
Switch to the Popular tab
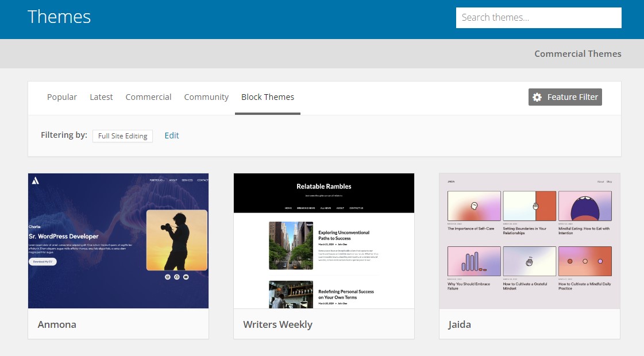pyautogui.click(x=61, y=97)
